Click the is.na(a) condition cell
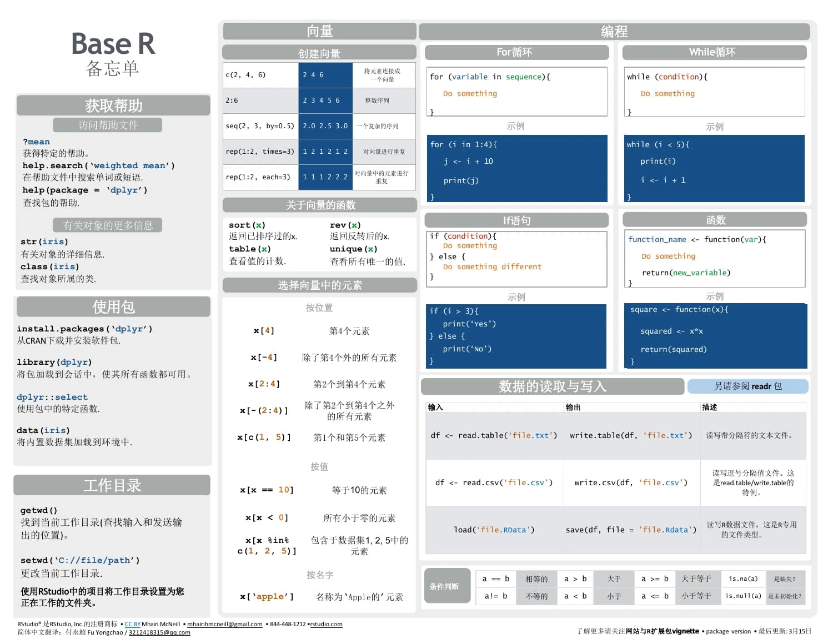The height and width of the screenshot is (644, 833). tap(743, 578)
